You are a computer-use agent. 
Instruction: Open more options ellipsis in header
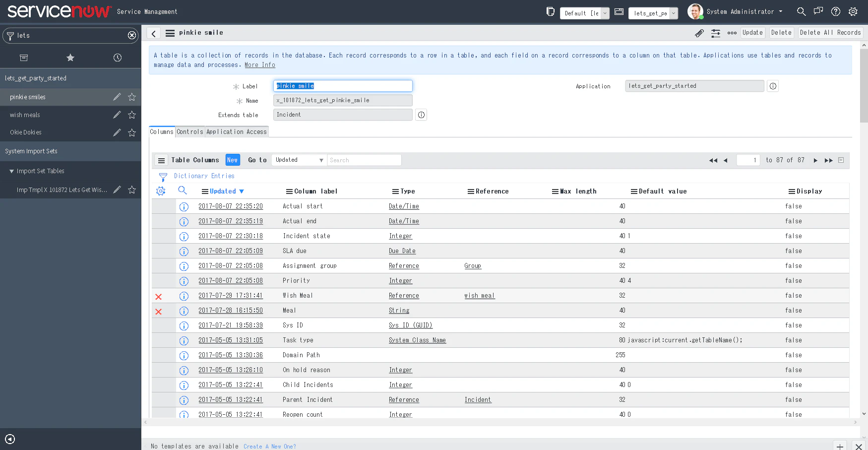pos(732,33)
